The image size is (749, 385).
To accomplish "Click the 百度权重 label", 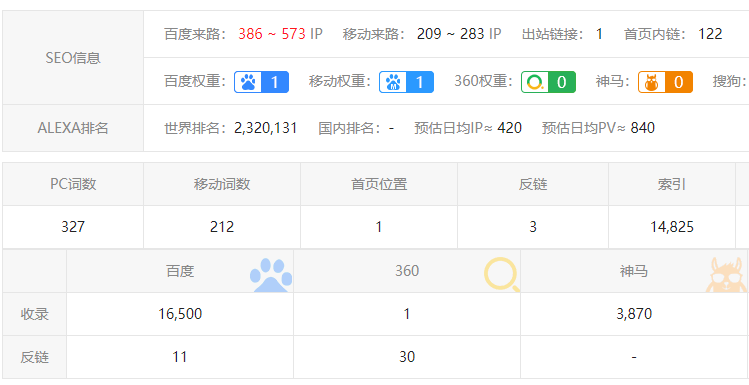I will coord(195,81).
